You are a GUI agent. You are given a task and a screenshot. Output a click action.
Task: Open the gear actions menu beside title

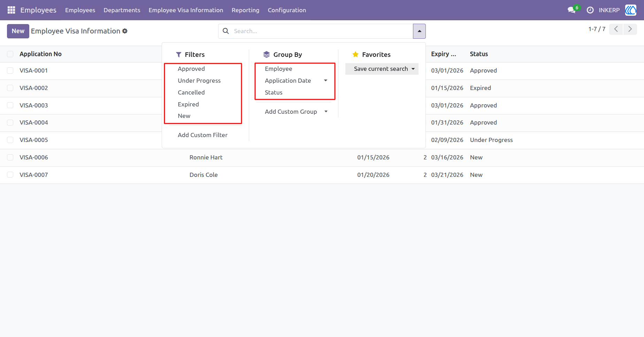point(125,31)
